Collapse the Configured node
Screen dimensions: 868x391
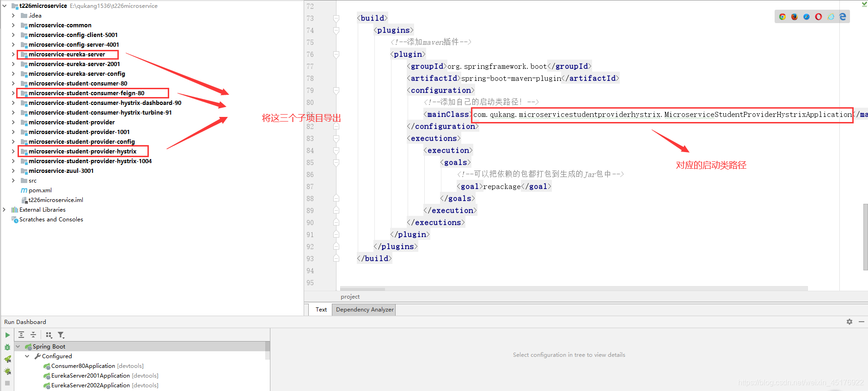coord(27,356)
